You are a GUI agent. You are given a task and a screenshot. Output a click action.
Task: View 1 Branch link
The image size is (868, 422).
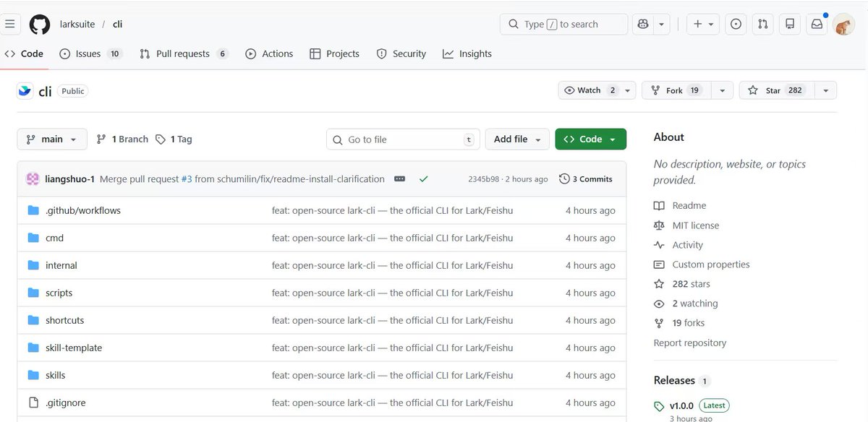coord(122,139)
